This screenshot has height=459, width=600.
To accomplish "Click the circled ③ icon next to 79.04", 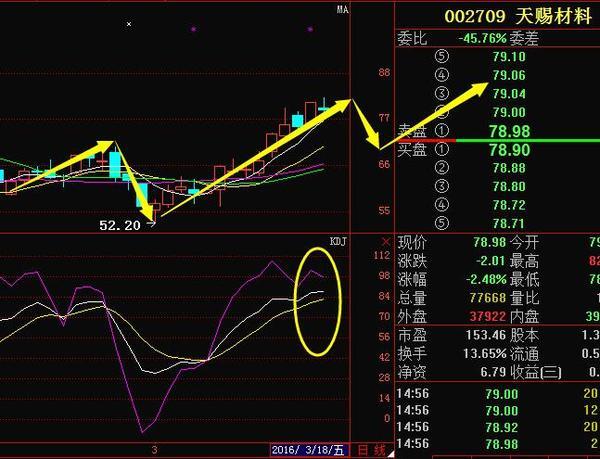I will tap(442, 93).
